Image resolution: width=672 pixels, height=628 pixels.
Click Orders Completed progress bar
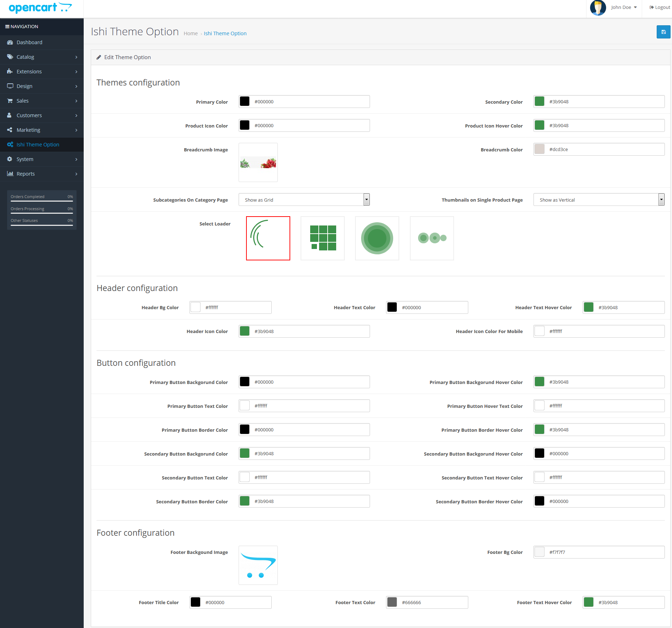pyautogui.click(x=42, y=201)
